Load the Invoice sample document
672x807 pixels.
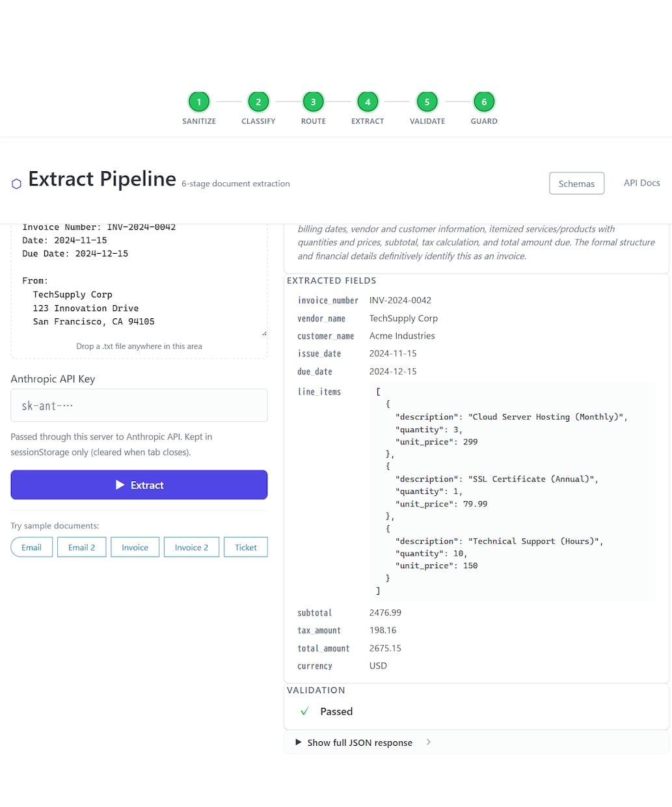click(135, 547)
